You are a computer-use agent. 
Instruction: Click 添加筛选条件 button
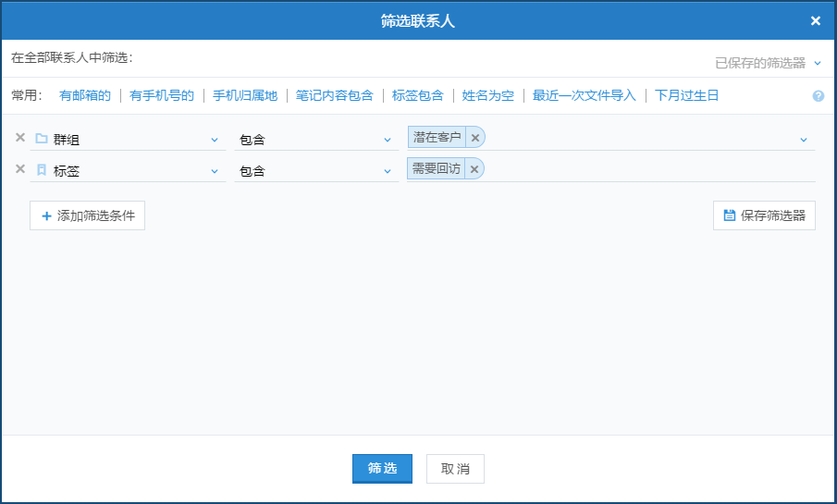(88, 215)
